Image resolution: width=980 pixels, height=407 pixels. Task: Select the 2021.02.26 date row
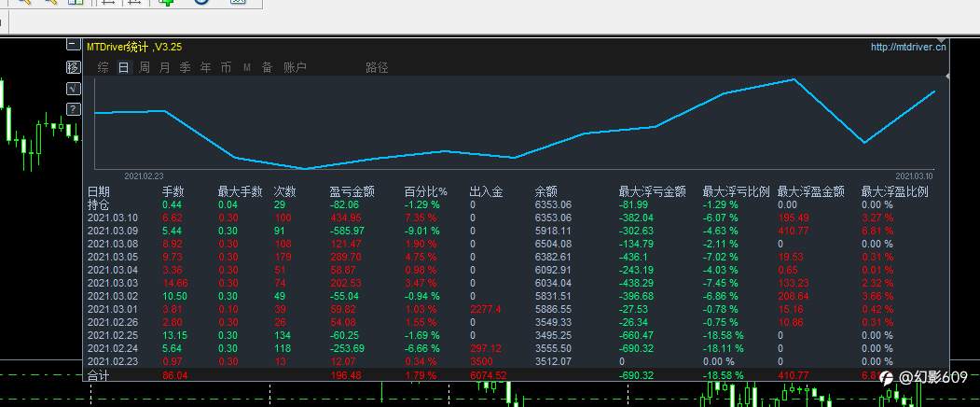[113, 322]
